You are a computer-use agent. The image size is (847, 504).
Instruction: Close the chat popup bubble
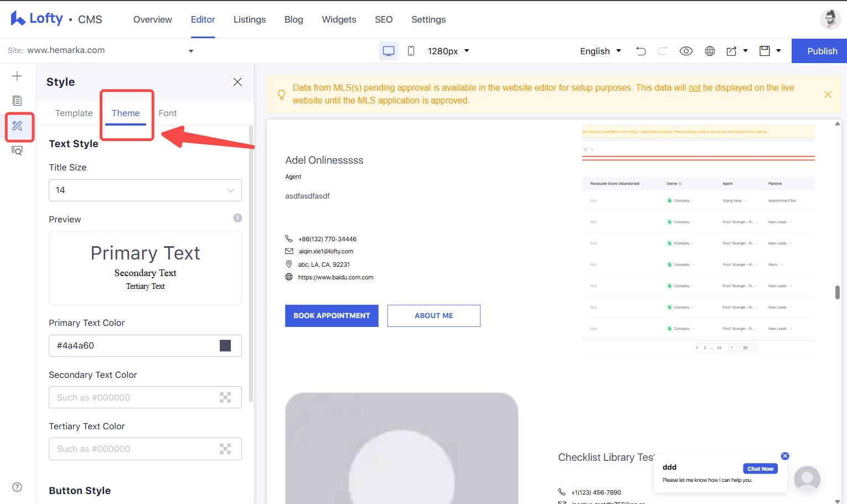pyautogui.click(x=785, y=456)
